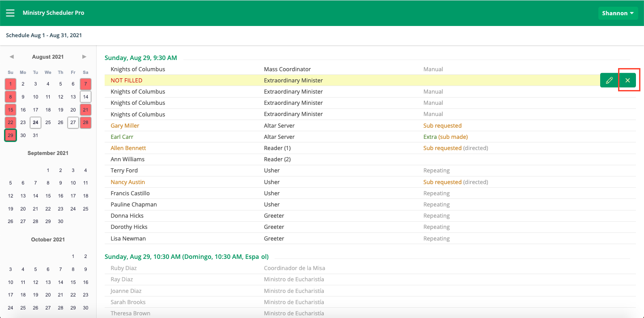Open the Shannon user dropdown
This screenshot has height=318, width=644.
coord(618,13)
